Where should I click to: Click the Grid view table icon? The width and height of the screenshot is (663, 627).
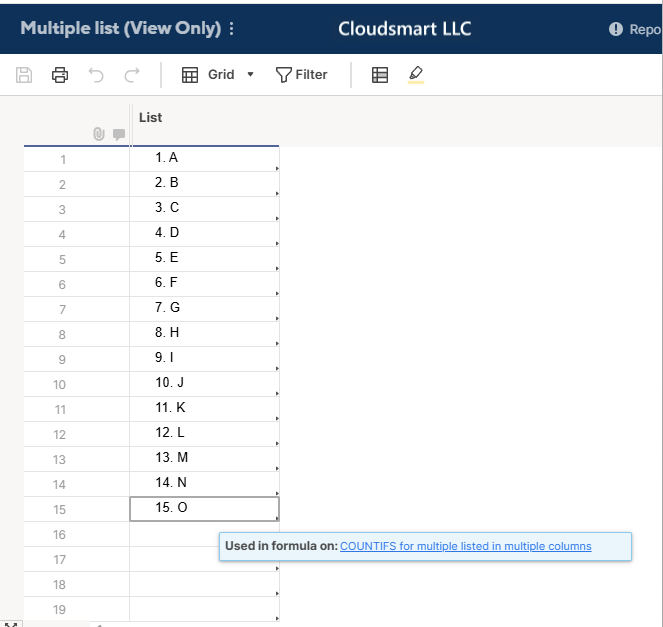[x=190, y=75]
